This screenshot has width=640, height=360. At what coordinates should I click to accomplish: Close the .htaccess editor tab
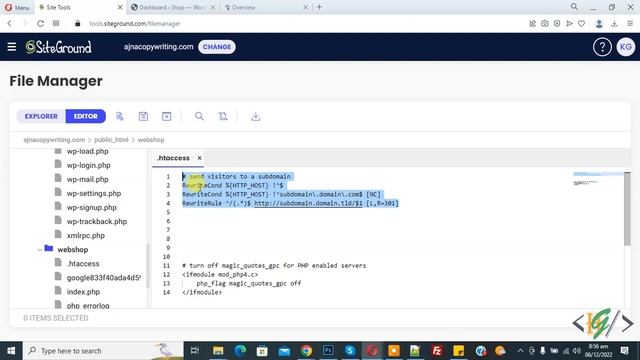click(199, 158)
